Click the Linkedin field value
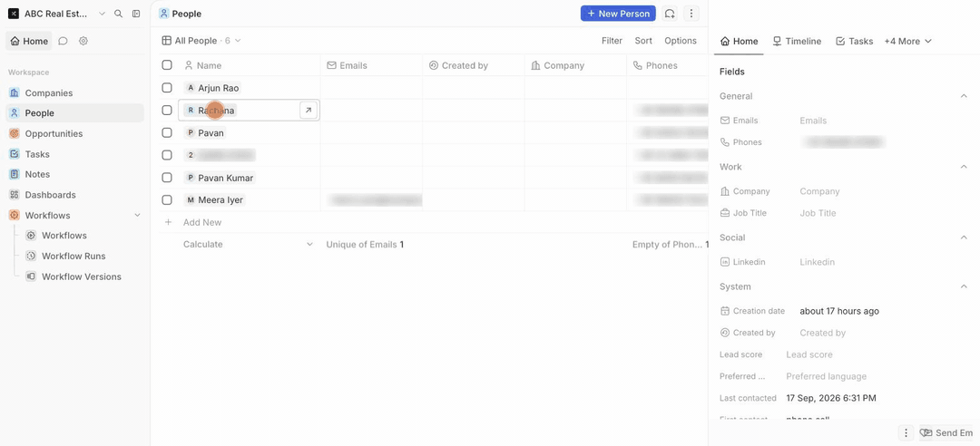980x446 pixels. pyautogui.click(x=817, y=262)
